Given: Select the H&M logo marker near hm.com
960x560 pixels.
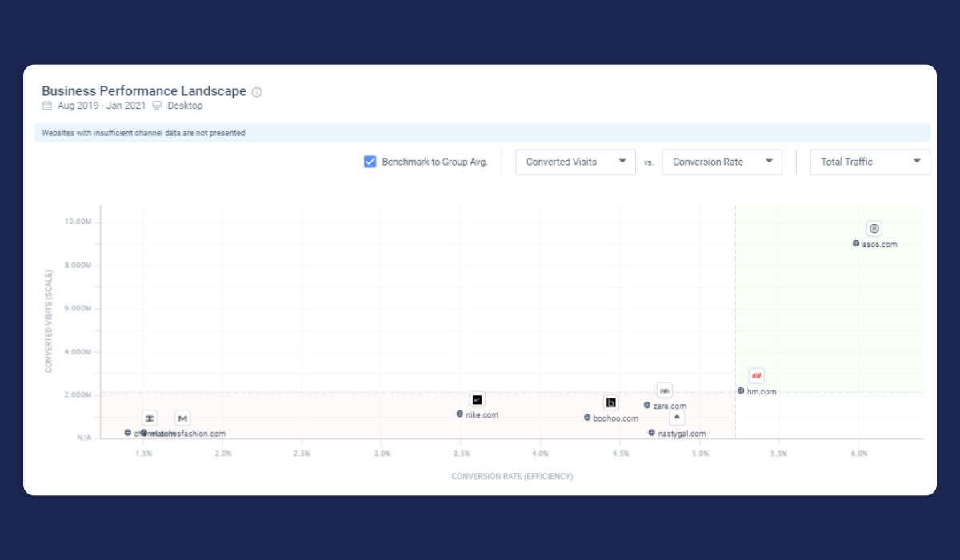Looking at the screenshot, I should pos(755,375).
